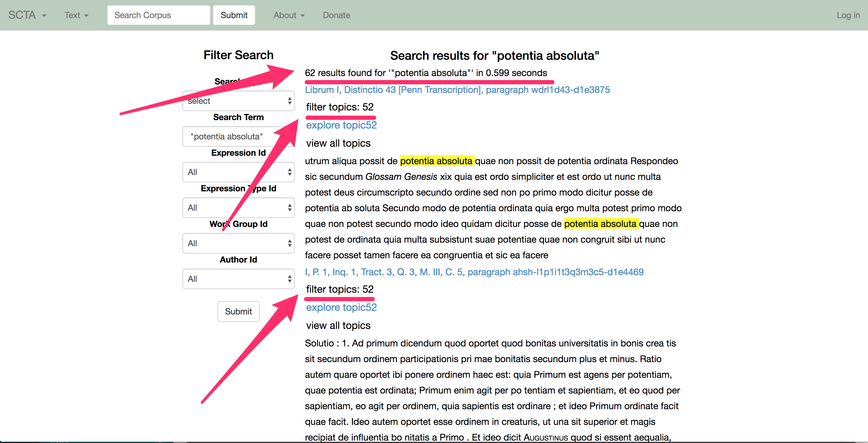Submit the filter search form
The image size is (868, 443).
[x=238, y=311]
